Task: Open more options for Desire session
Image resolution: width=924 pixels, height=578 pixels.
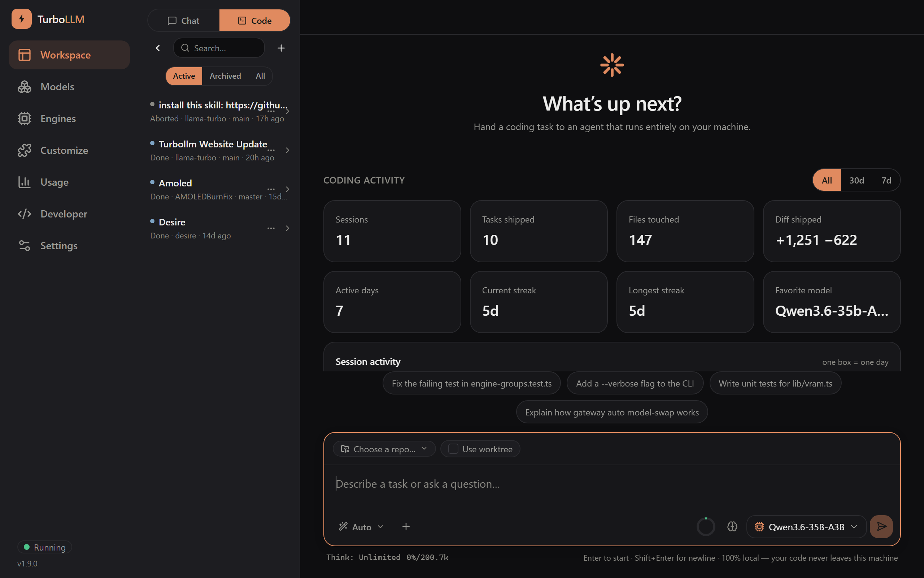Action: pyautogui.click(x=271, y=228)
